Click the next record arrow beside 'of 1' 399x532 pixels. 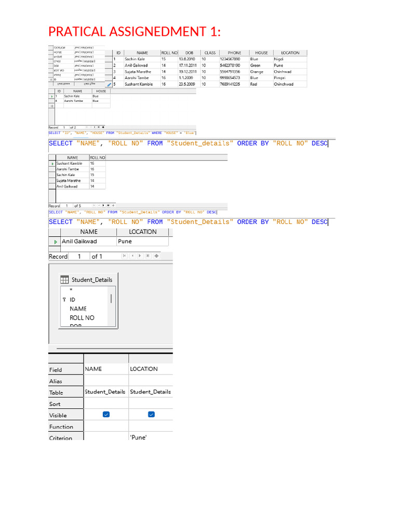140,256
